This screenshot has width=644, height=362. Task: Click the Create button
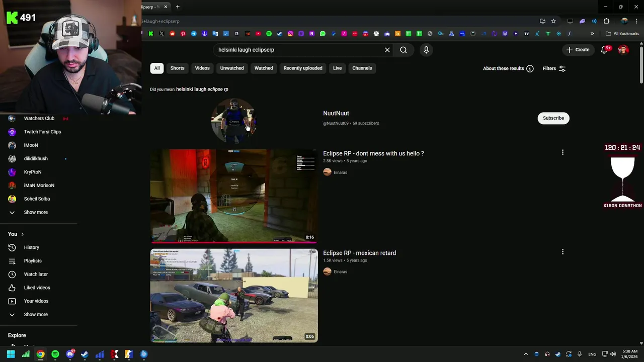tap(578, 50)
